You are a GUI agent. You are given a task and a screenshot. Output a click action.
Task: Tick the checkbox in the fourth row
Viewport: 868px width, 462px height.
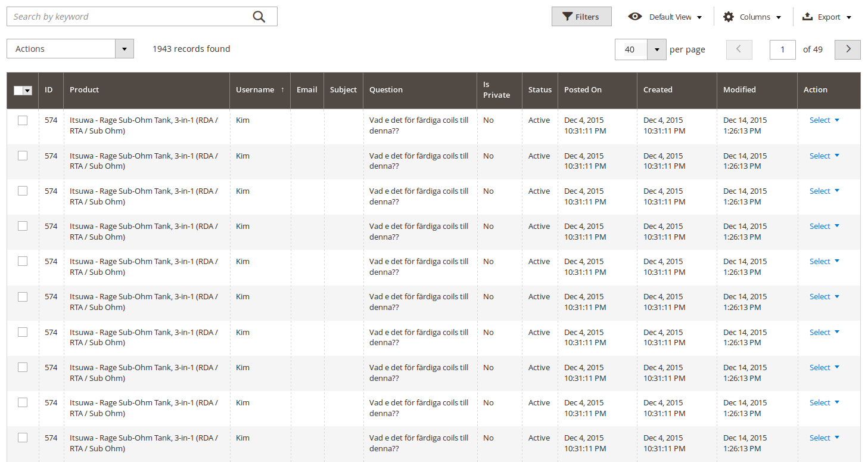point(23,226)
